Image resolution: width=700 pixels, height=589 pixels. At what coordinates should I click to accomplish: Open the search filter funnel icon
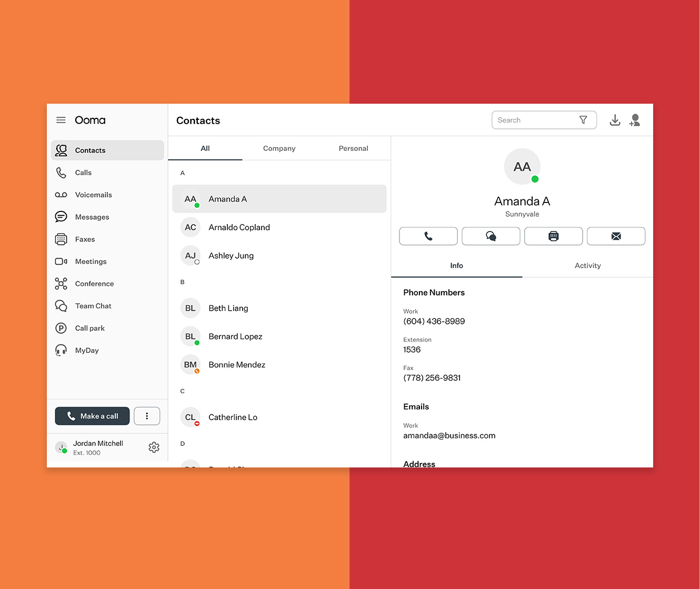[x=583, y=120]
